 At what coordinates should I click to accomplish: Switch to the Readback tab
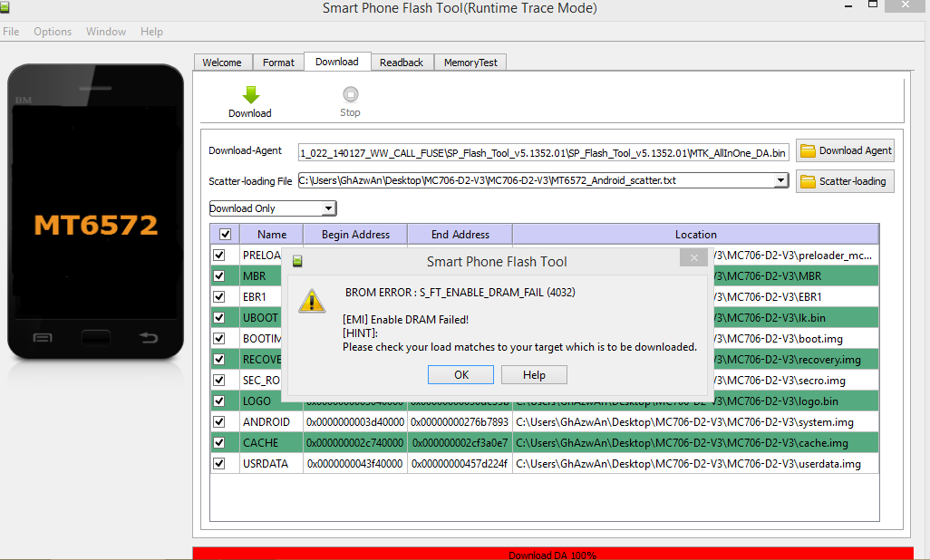pos(402,63)
